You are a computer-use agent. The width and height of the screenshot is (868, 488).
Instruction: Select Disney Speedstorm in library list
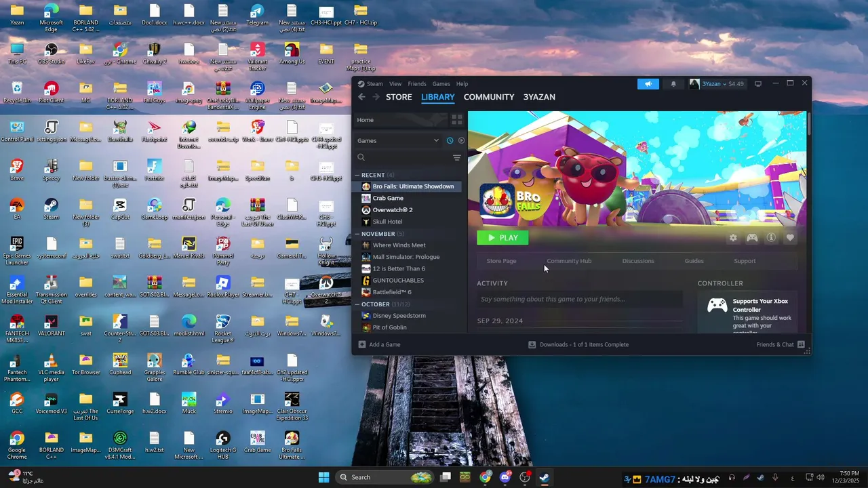click(399, 316)
